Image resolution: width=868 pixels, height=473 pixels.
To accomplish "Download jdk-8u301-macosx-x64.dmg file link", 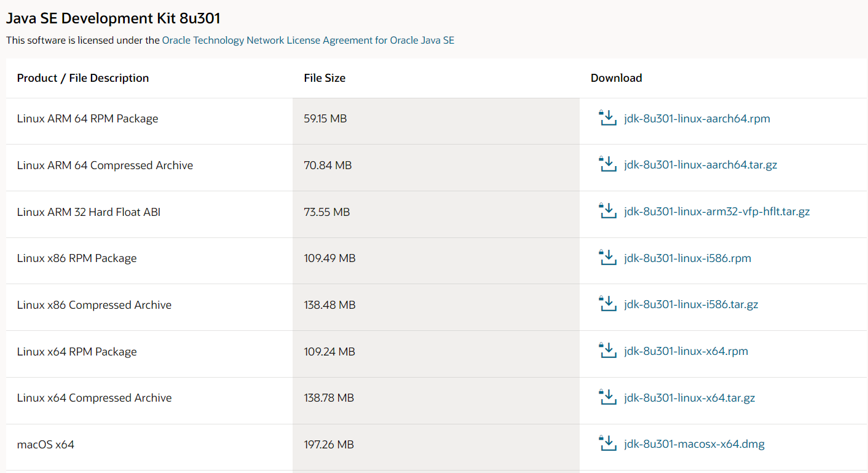I will [694, 445].
